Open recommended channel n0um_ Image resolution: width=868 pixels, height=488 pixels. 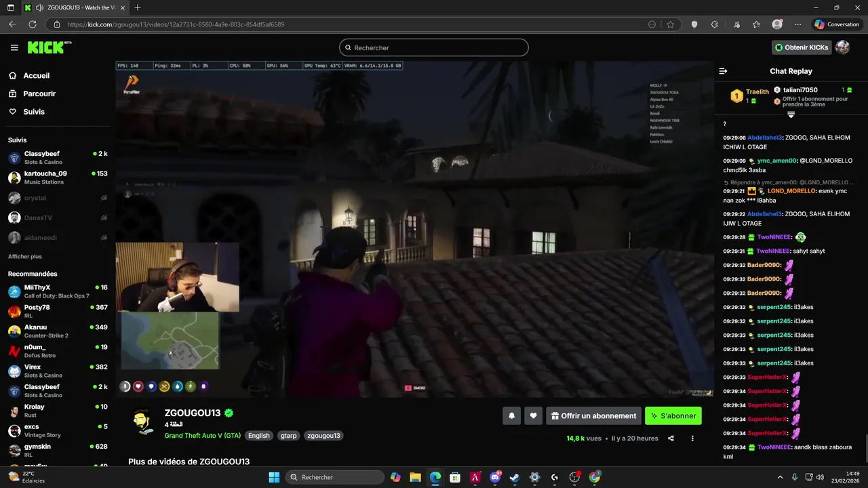click(58, 351)
